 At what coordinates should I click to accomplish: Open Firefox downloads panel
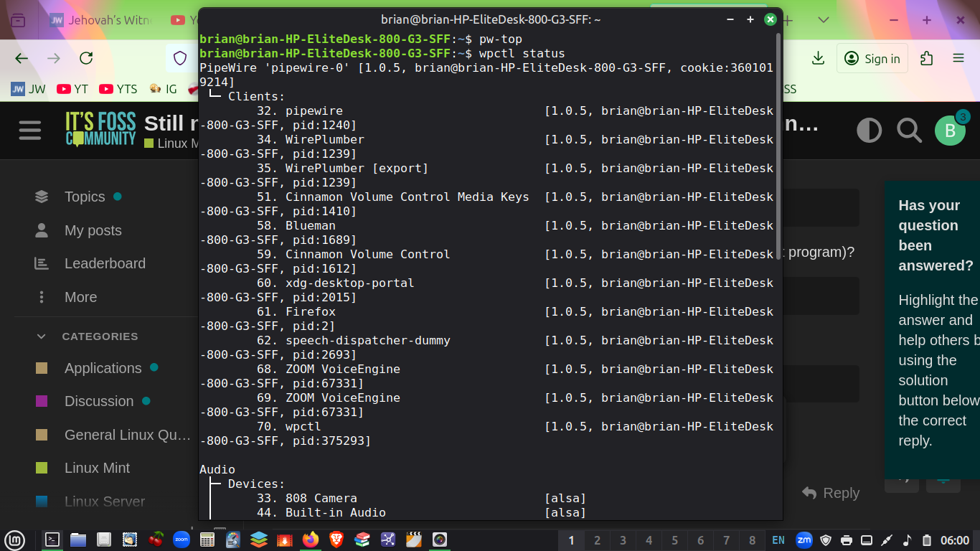tap(818, 59)
